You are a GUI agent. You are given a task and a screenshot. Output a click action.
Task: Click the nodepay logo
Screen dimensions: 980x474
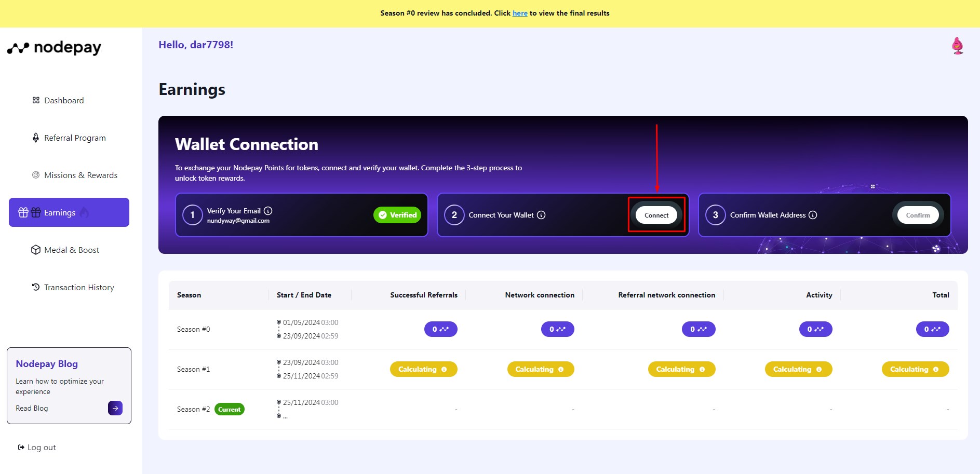coord(54,48)
